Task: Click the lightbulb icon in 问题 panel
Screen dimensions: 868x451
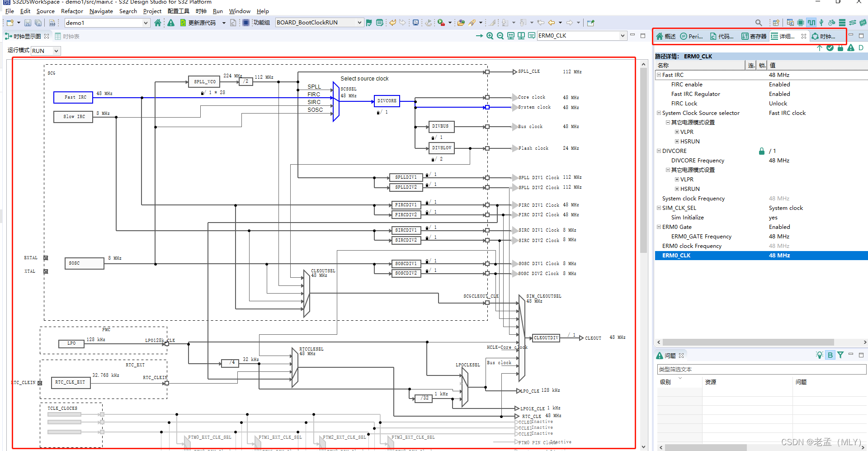Action: point(819,355)
